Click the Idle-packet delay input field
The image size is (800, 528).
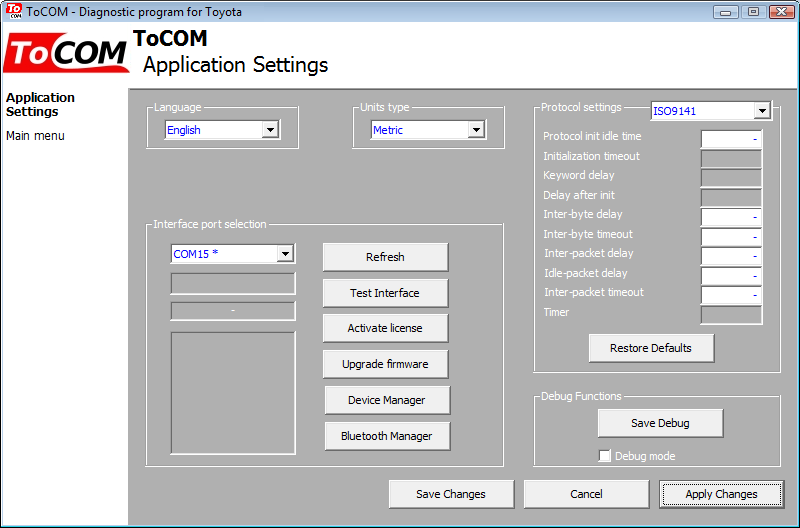coord(732,276)
